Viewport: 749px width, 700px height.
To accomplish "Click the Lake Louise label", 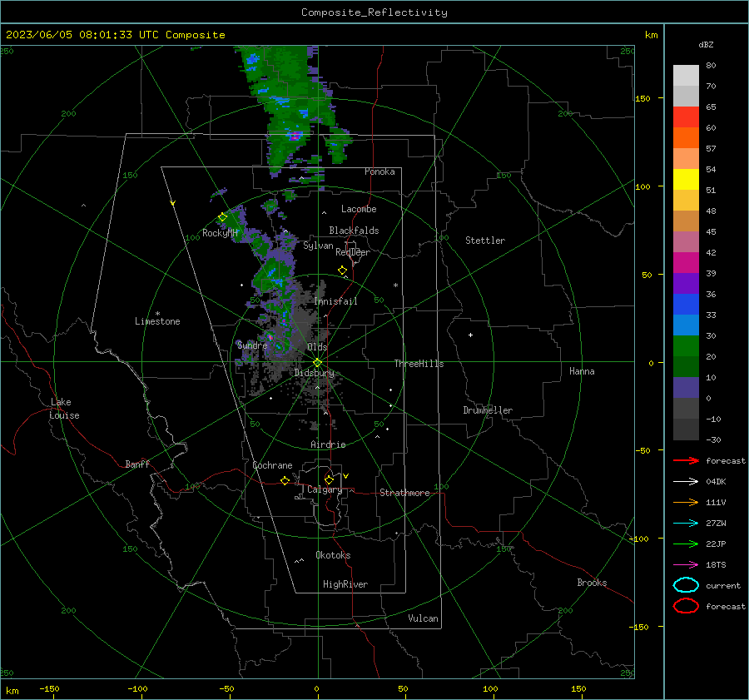I will (65, 409).
